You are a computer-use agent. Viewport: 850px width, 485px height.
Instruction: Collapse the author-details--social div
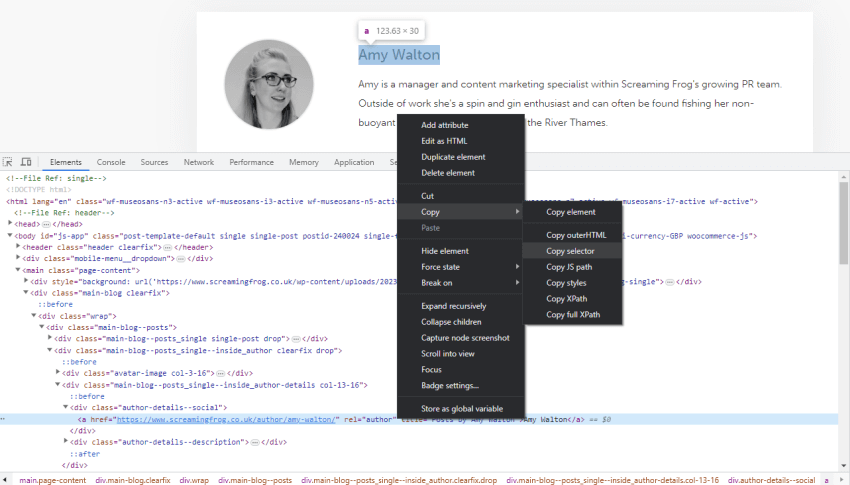pos(66,407)
